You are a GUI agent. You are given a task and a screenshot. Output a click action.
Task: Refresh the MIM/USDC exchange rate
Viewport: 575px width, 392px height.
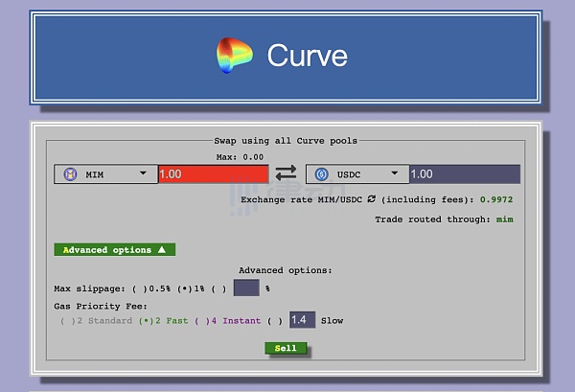tap(373, 199)
